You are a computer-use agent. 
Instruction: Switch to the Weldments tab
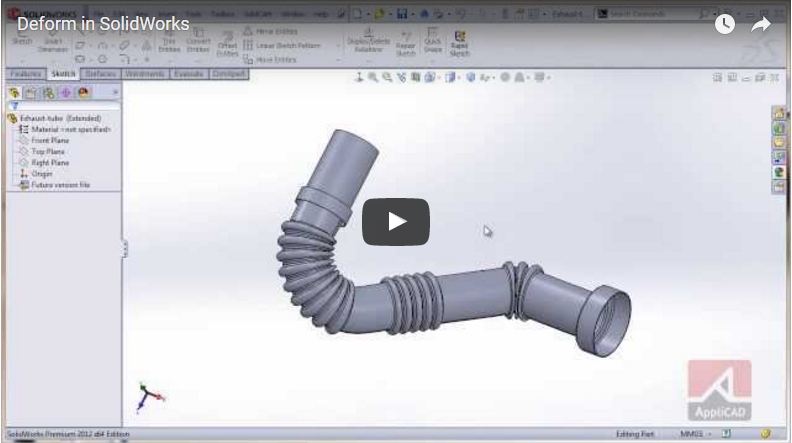tap(144, 74)
